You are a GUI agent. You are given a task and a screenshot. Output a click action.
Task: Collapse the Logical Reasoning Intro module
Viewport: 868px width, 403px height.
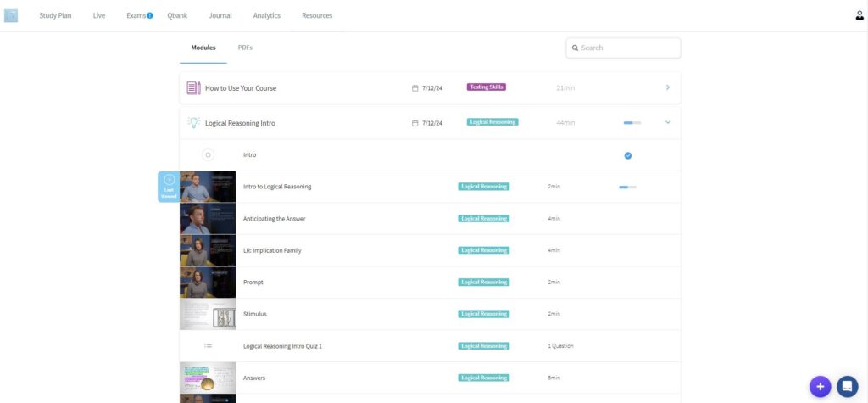coord(667,123)
